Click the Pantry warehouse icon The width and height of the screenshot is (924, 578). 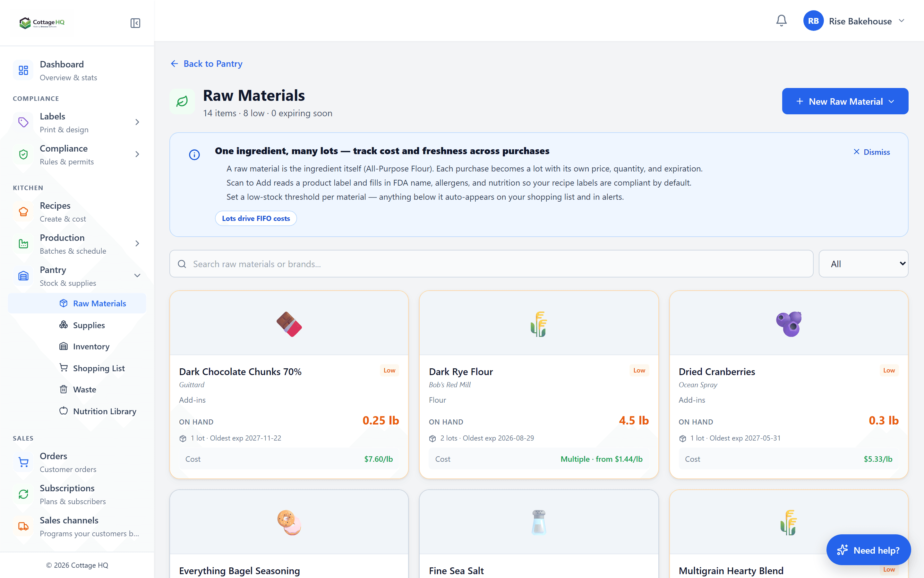(23, 276)
